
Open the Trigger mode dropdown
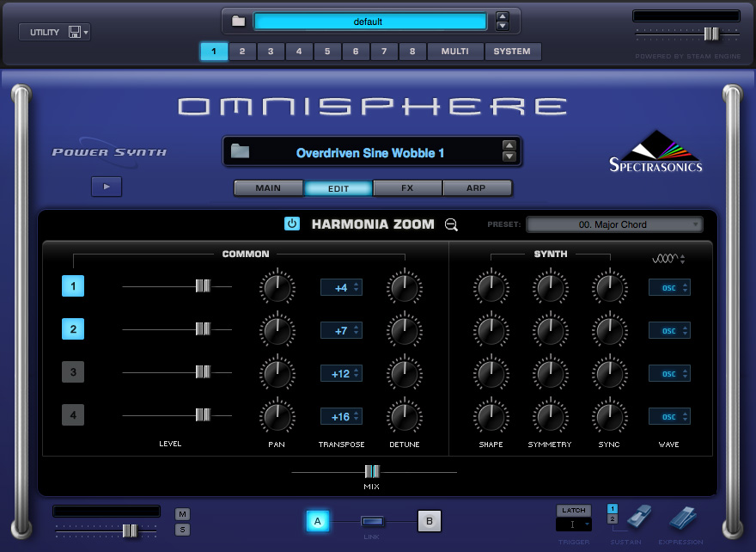(x=574, y=524)
